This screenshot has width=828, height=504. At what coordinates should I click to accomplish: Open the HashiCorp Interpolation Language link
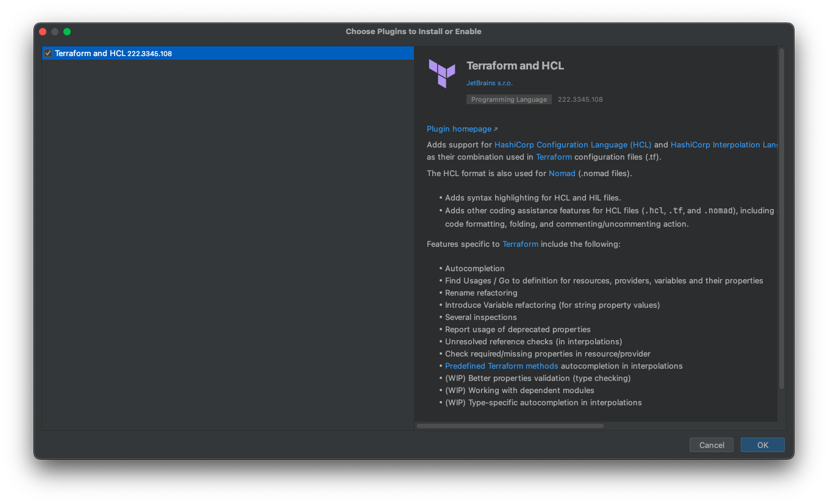pos(724,144)
